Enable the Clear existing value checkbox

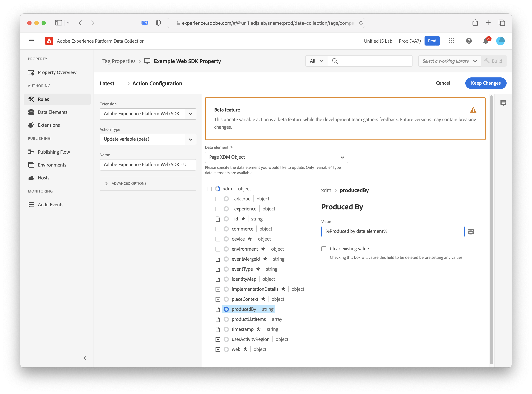(324, 249)
